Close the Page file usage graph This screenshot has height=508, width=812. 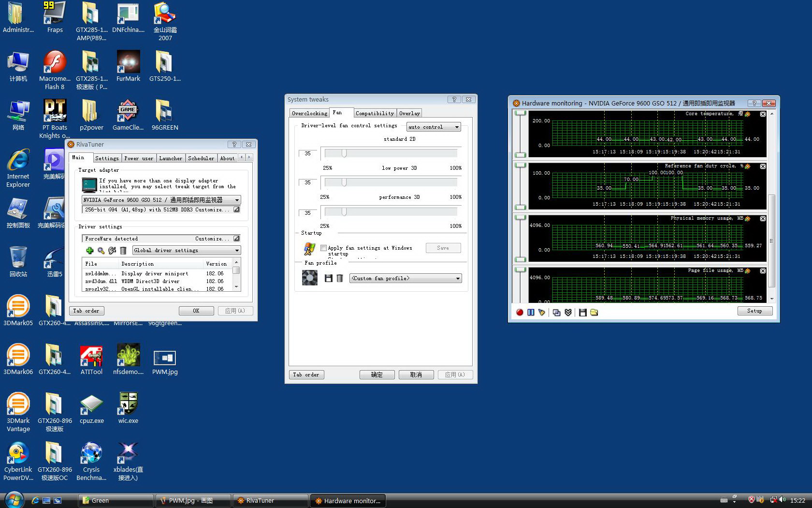tap(763, 271)
